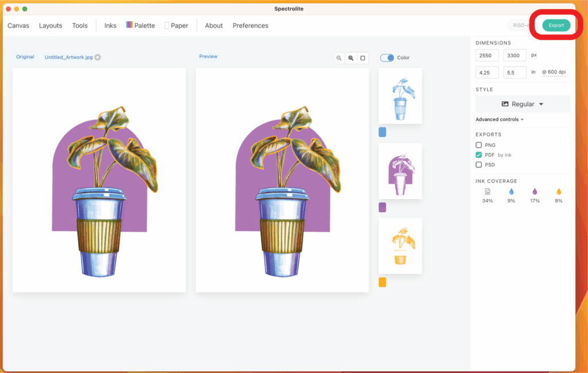
Task: Enable PSD export checkbox
Action: pyautogui.click(x=479, y=165)
